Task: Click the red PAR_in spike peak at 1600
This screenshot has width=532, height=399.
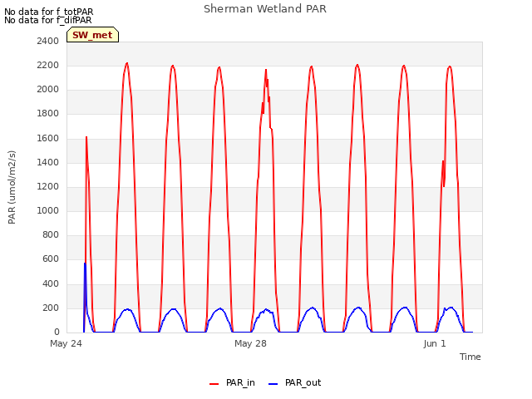Action: tap(86, 137)
